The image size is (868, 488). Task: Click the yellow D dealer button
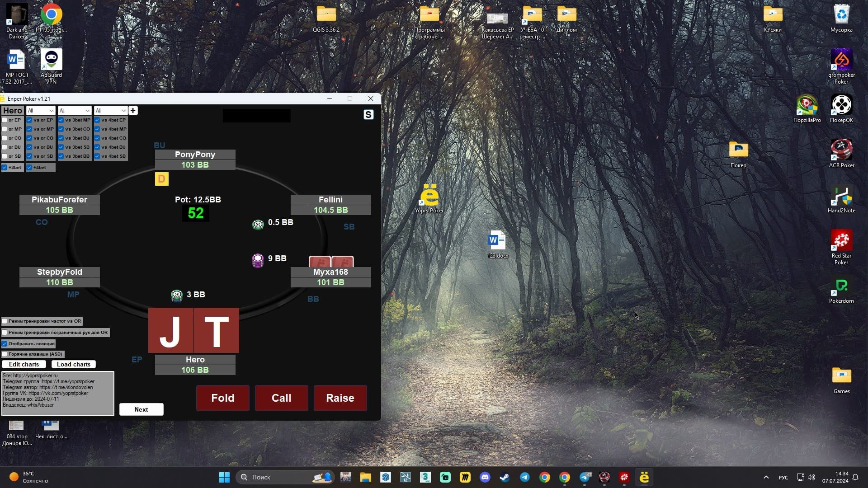(x=162, y=179)
